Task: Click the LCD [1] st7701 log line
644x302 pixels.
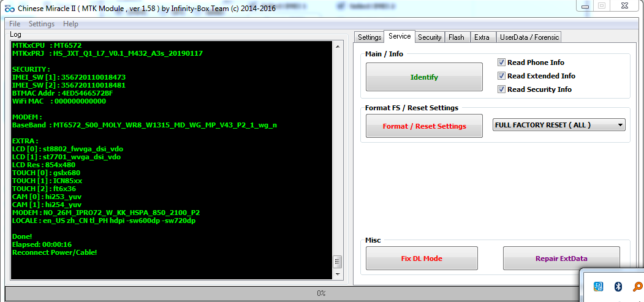Action: [x=66, y=157]
